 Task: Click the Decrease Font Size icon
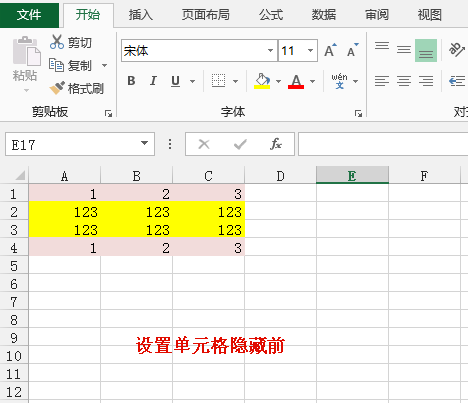point(352,50)
